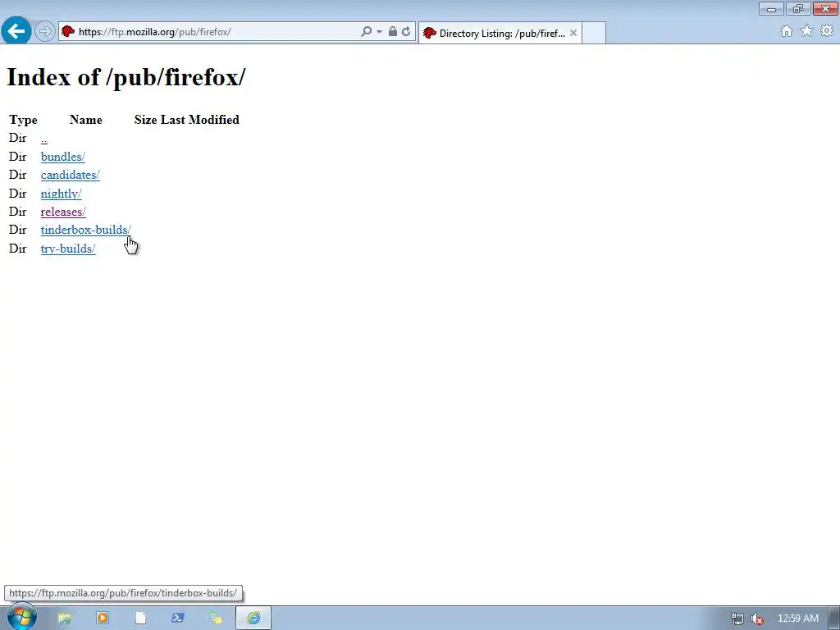Open the clock showing 12:59 AM

[x=797, y=619]
